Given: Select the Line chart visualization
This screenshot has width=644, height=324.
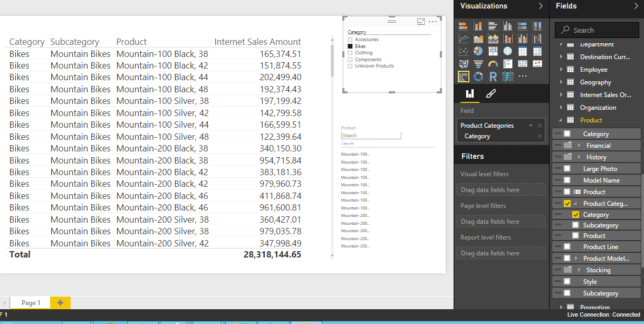Looking at the screenshot, I should click(x=464, y=39).
